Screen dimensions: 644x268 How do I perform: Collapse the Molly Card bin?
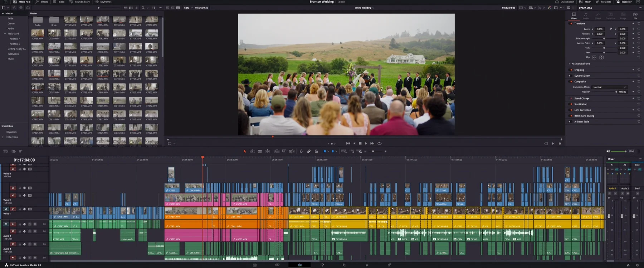5,34
